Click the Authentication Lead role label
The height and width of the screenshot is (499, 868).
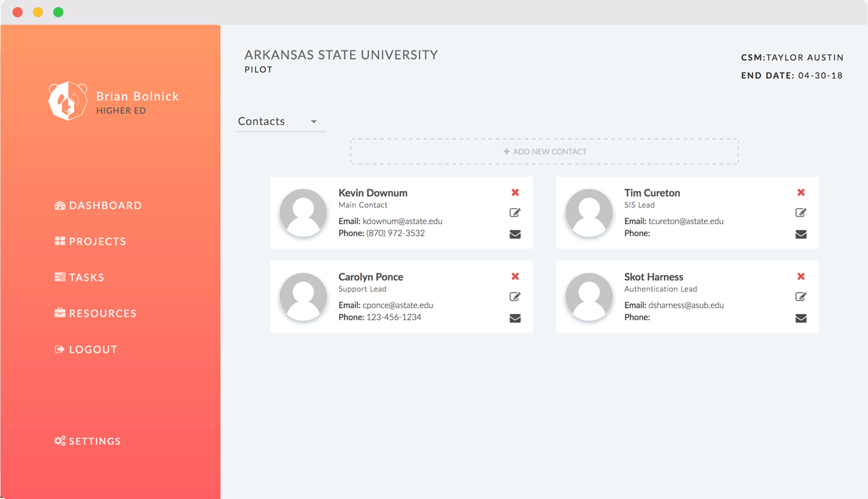pyautogui.click(x=661, y=289)
